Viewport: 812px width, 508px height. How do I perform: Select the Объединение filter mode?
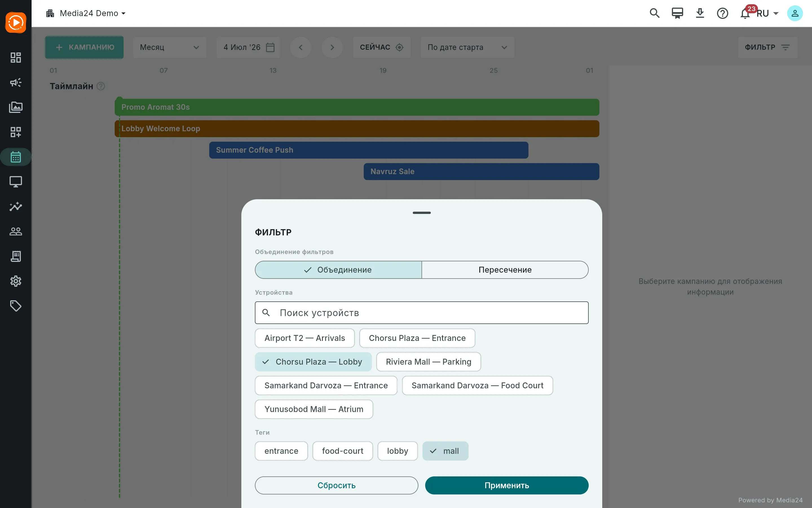[x=338, y=270]
